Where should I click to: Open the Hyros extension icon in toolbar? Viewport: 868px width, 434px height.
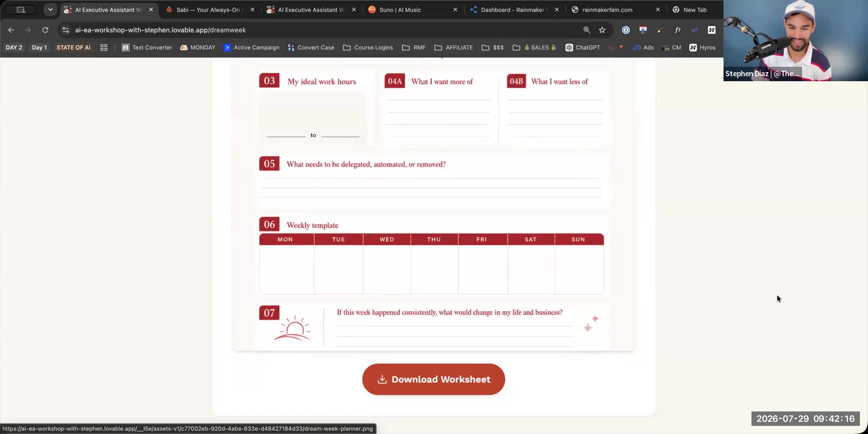tap(712, 30)
